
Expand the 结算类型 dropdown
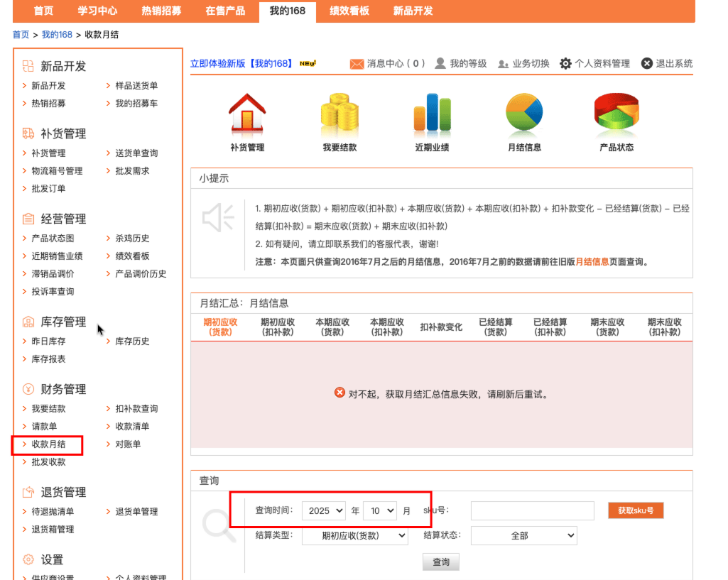(354, 535)
